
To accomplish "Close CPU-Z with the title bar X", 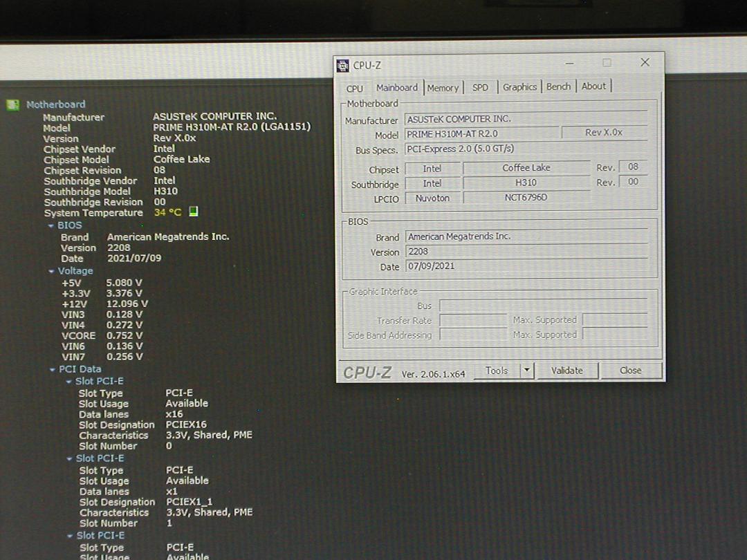I will pos(645,62).
